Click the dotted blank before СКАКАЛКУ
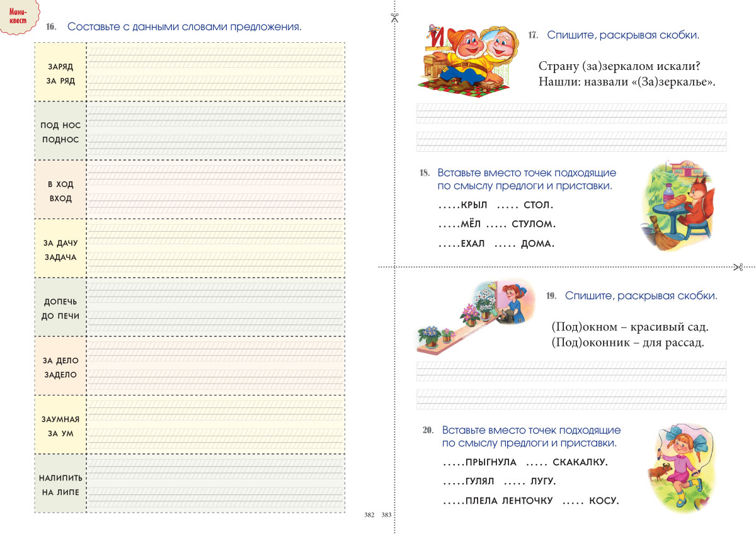 [535, 463]
